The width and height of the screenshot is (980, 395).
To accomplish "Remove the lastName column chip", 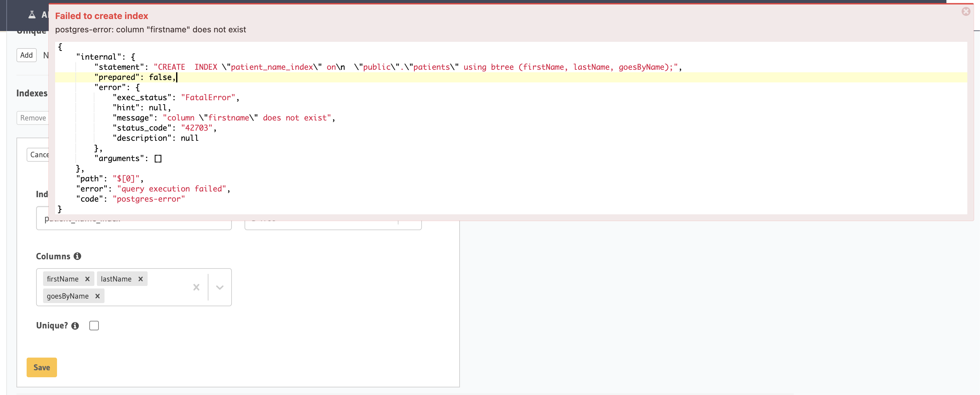I will pyautogui.click(x=140, y=278).
